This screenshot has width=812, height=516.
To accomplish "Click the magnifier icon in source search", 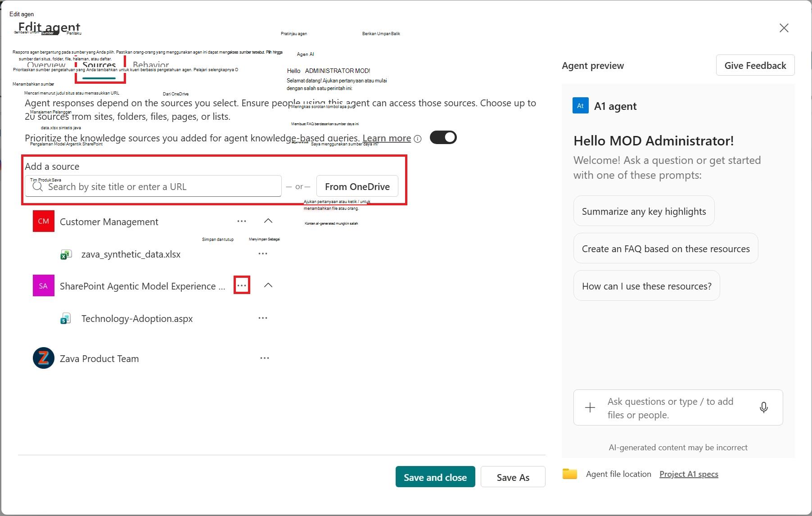I will click(x=38, y=186).
